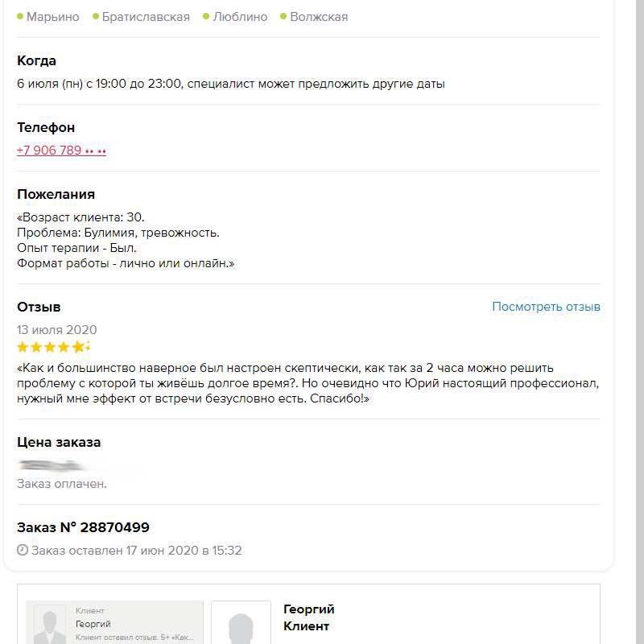644x644 pixels.
Task: Click the Георгий Клиент name heading
Action: coord(309,617)
